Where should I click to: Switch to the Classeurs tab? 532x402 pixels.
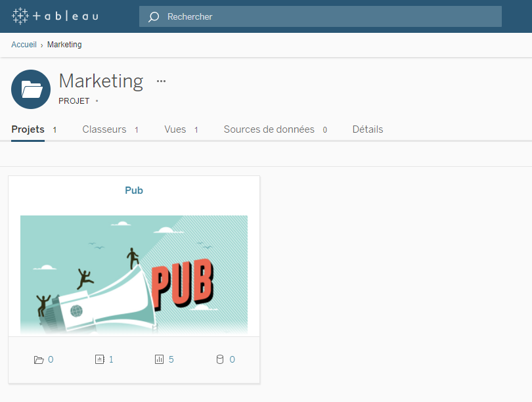click(x=104, y=129)
